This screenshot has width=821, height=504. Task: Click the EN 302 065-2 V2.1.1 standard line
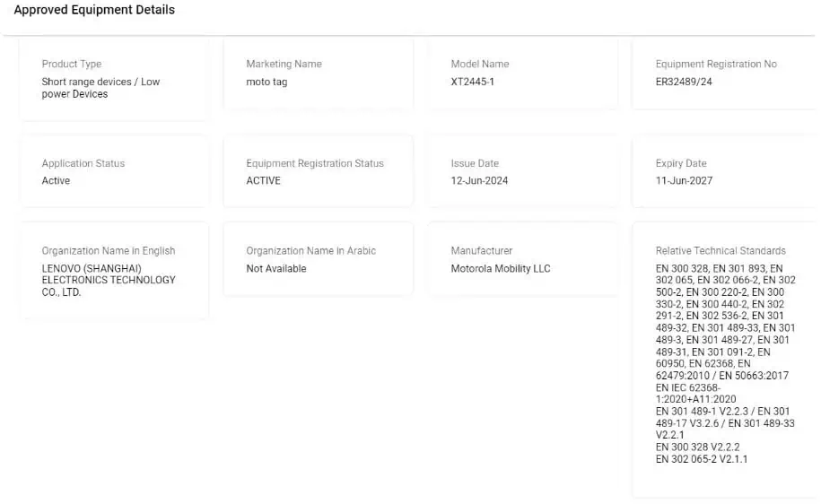(x=702, y=459)
